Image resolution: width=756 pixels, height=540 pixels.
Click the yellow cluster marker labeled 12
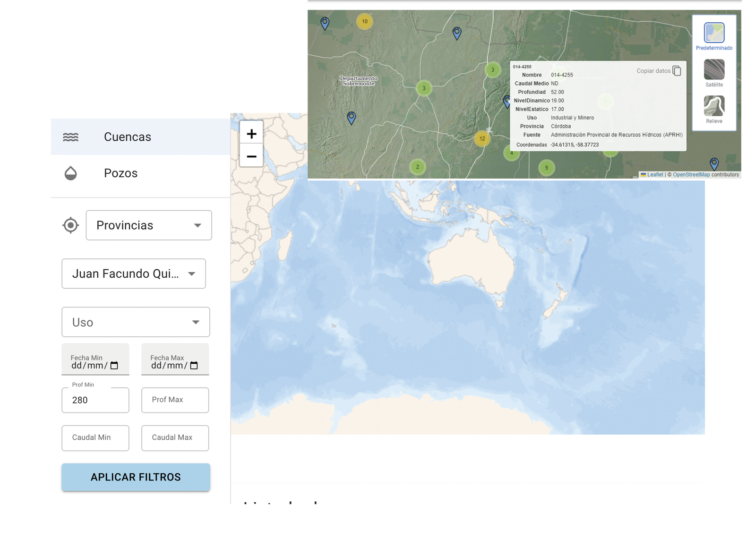click(x=482, y=138)
